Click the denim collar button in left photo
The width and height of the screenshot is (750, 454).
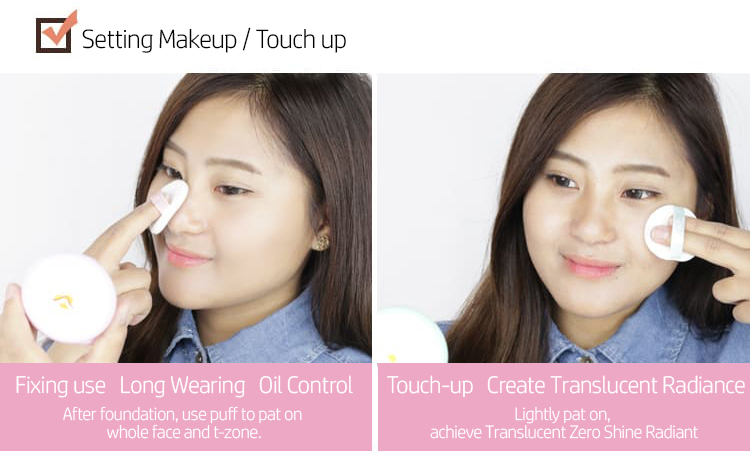click(x=199, y=356)
